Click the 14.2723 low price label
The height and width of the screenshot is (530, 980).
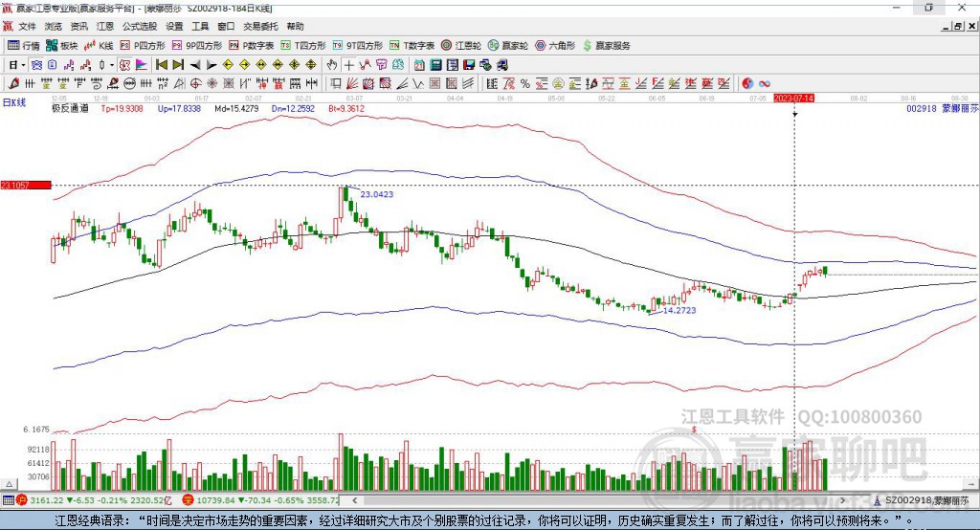679,310
